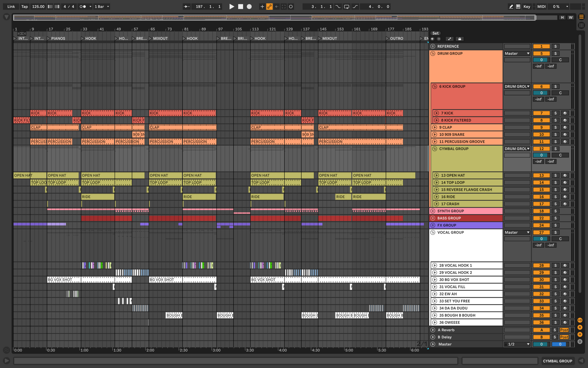Click the Set locator button
The image size is (588, 368).
pyautogui.click(x=435, y=33)
